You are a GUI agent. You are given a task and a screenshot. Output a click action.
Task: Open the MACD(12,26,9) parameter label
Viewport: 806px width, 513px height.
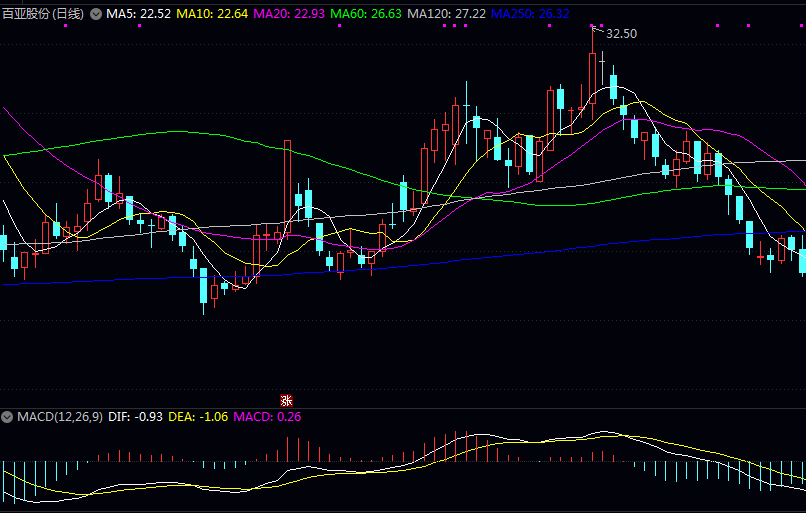(x=59, y=416)
